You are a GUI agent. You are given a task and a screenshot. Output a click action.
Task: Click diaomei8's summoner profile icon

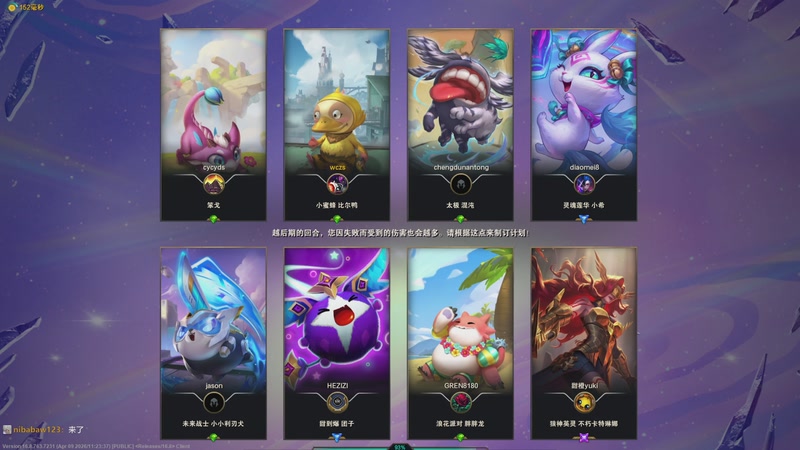point(584,184)
